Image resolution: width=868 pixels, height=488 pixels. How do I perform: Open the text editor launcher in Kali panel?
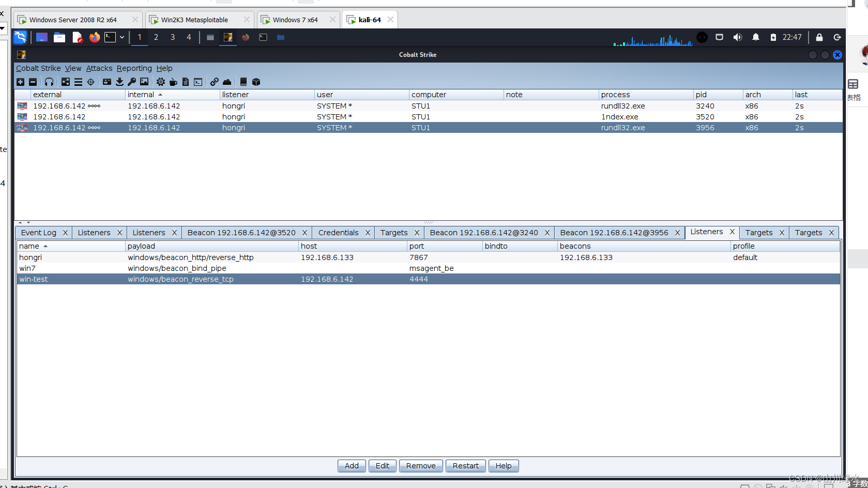click(77, 37)
